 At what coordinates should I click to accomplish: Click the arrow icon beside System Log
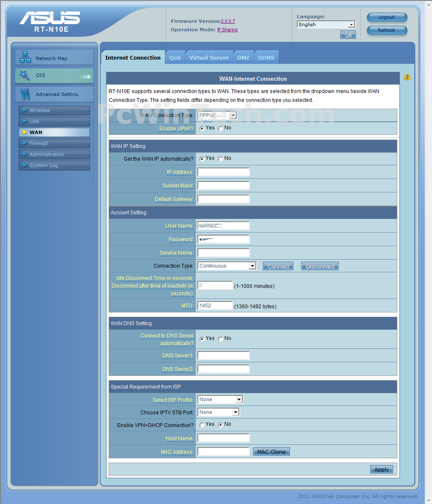pyautogui.click(x=25, y=165)
